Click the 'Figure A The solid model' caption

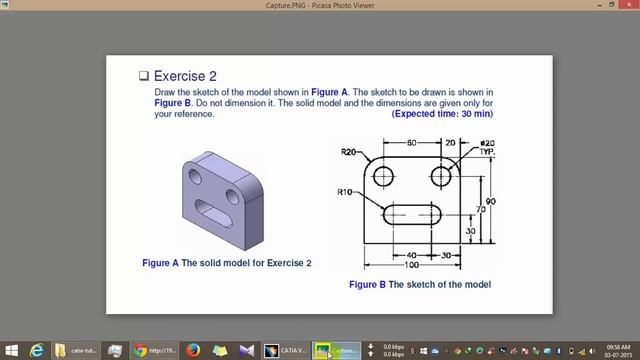pyautogui.click(x=227, y=263)
